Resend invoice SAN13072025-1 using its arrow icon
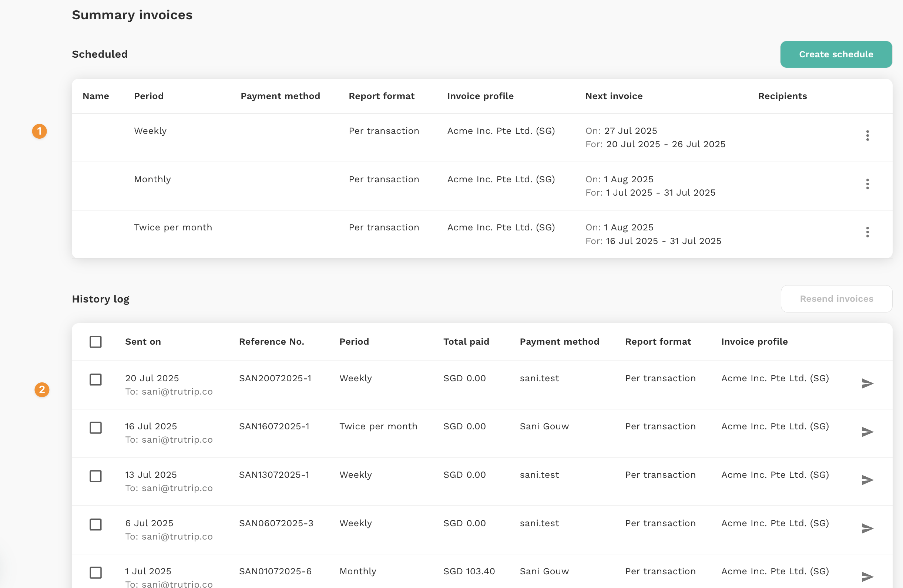This screenshot has height=588, width=903. coord(868,480)
